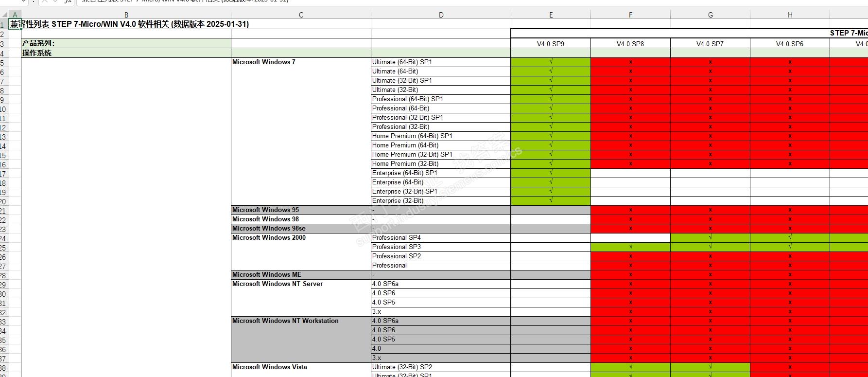Viewport: 868px width, 377px height.
Task: Click the Professional (32-Bit) SP1 cell
Action: click(441, 118)
